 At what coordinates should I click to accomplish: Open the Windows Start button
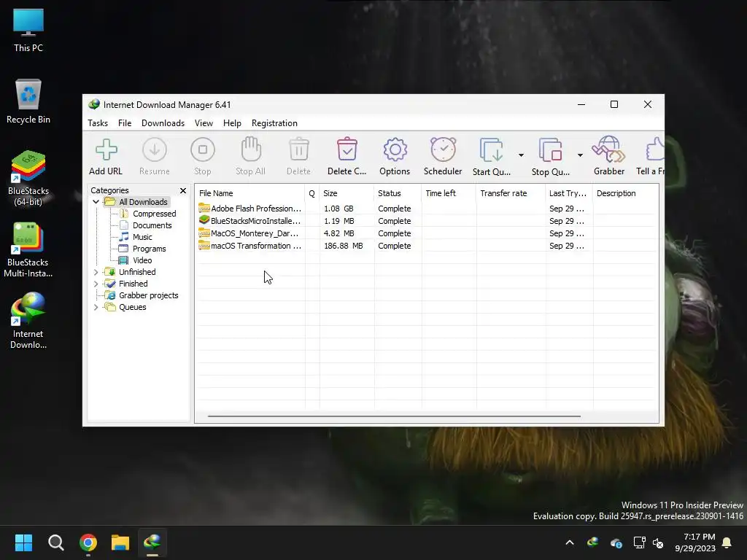23,542
